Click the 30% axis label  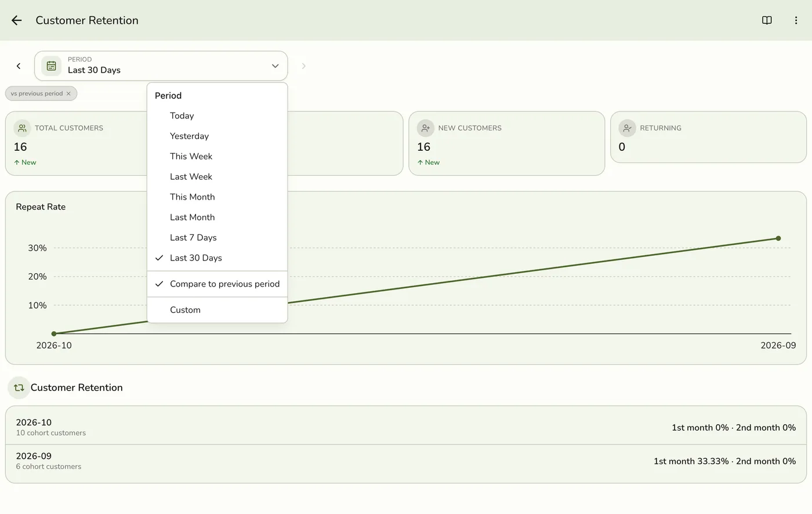(x=38, y=248)
